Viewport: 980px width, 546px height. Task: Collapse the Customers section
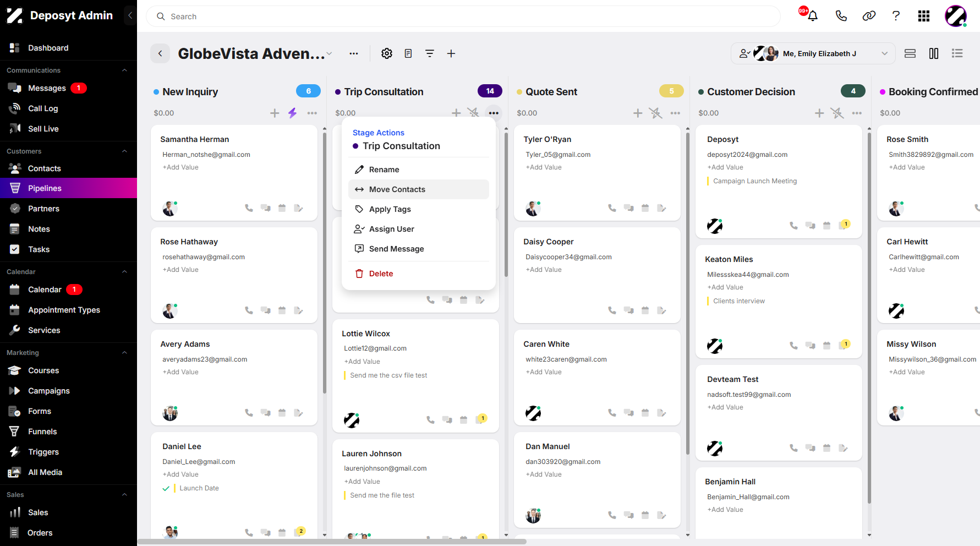(x=124, y=151)
